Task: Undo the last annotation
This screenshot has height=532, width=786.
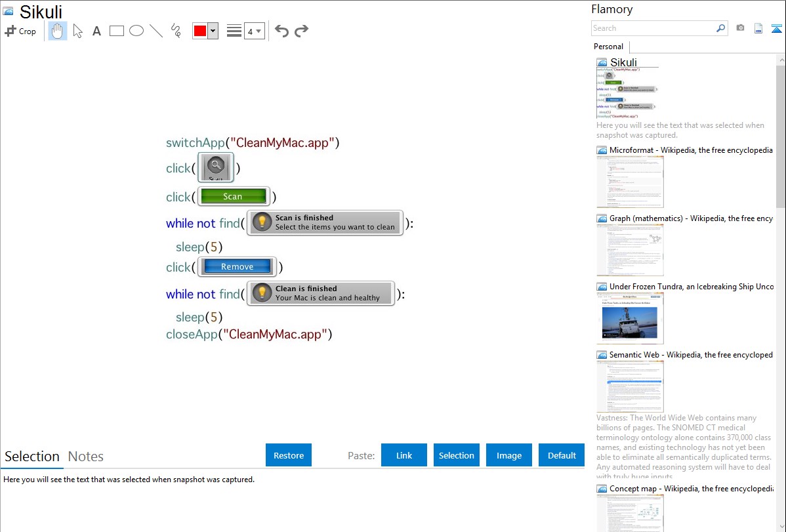Action: pos(281,31)
